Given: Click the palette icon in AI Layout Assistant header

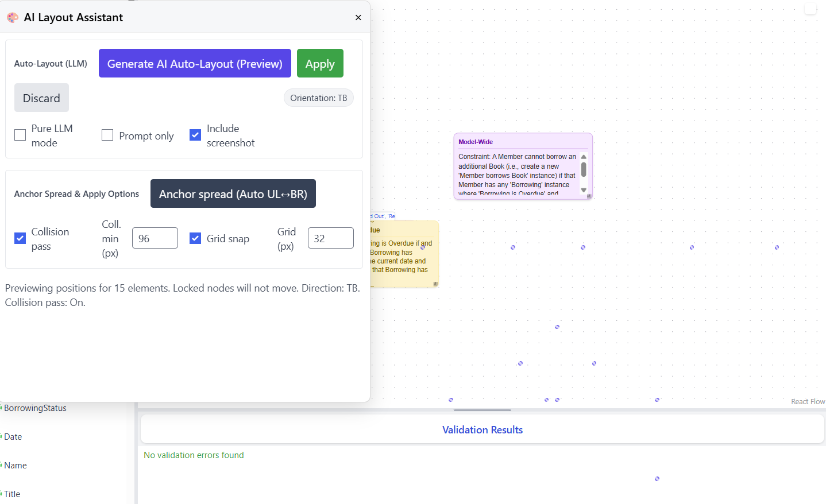Looking at the screenshot, I should 12,17.
